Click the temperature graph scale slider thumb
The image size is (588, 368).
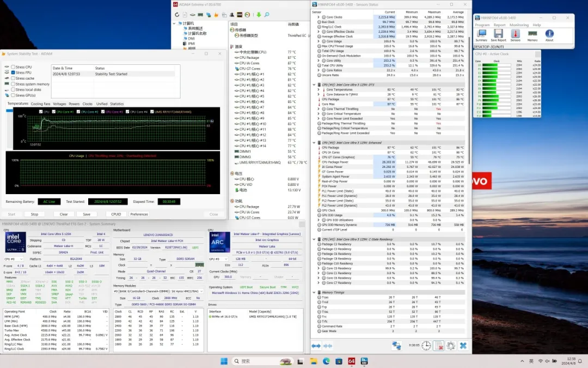(9, 111)
